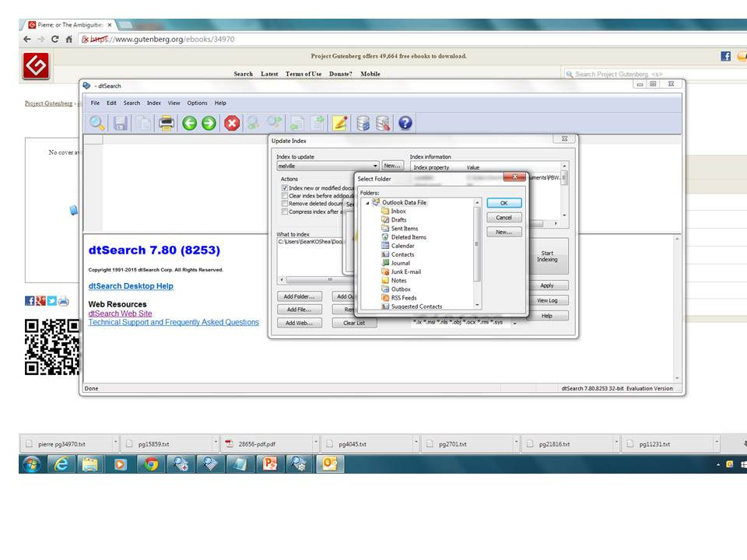
Task: Click the Index Manager database icon
Action: (383, 124)
